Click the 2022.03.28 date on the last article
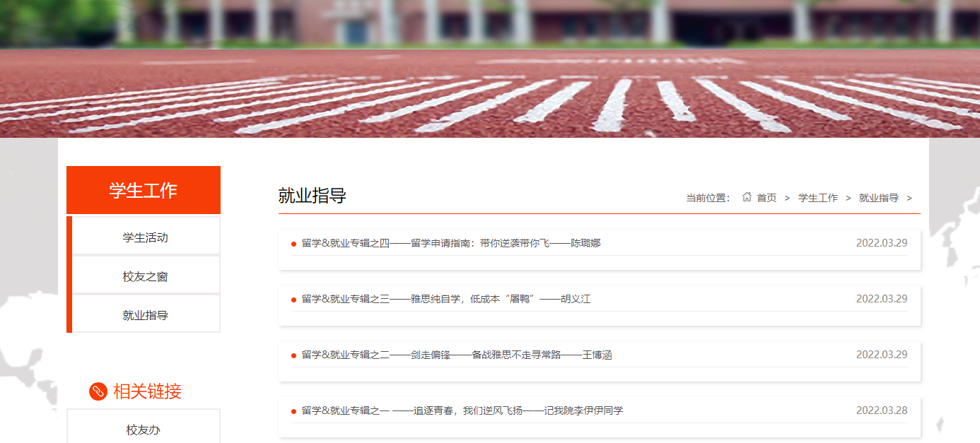Image resolution: width=980 pixels, height=443 pixels. click(881, 410)
